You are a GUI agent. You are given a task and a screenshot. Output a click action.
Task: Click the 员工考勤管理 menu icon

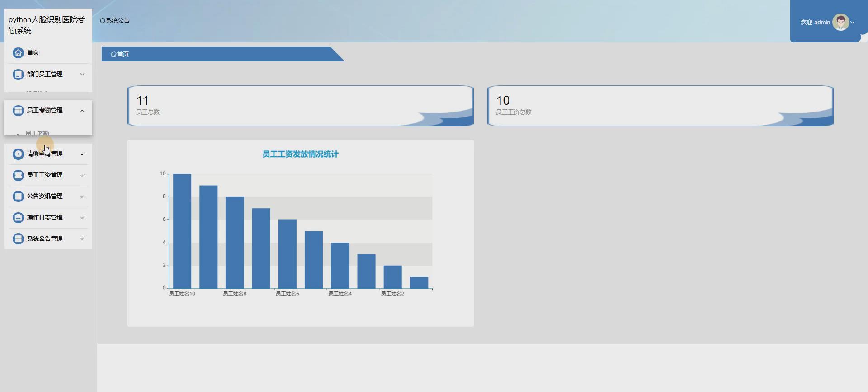(x=18, y=111)
